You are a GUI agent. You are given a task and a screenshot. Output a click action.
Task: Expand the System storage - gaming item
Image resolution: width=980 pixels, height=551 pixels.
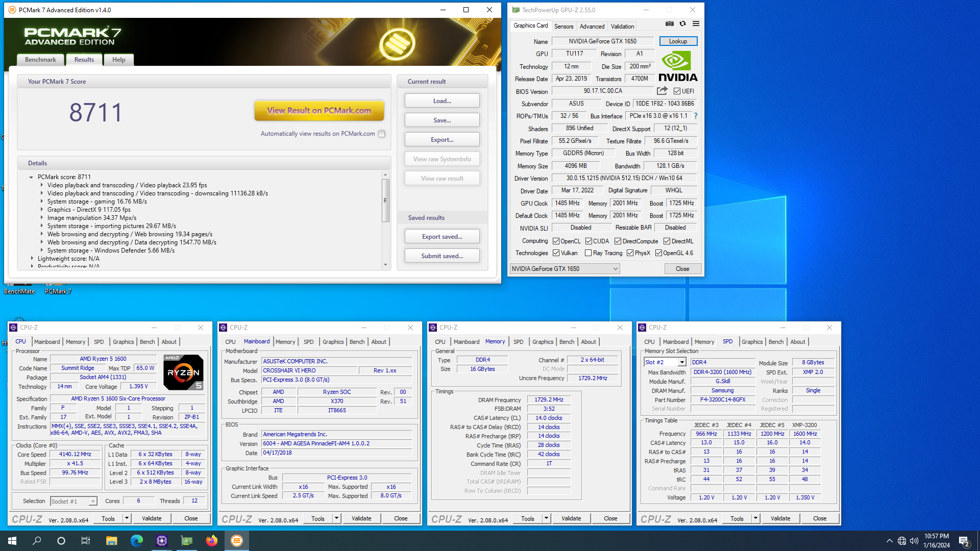pos(42,202)
